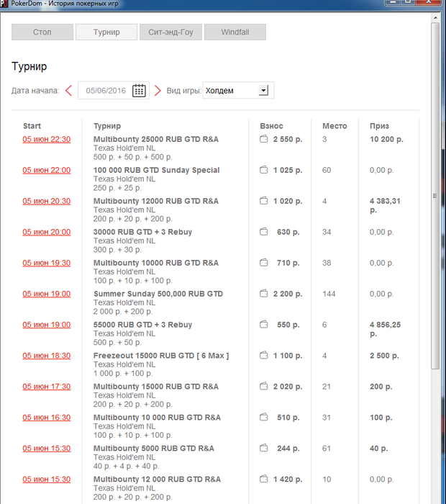Viewport: 446px width, 504px height.
Task: Open tournament link 05 июн 20:30
Action: pos(47,201)
